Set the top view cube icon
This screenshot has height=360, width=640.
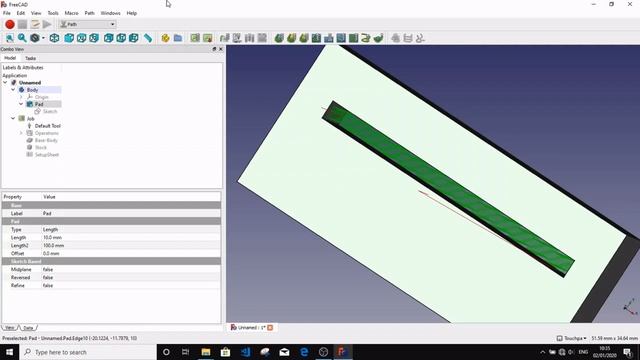click(81, 38)
